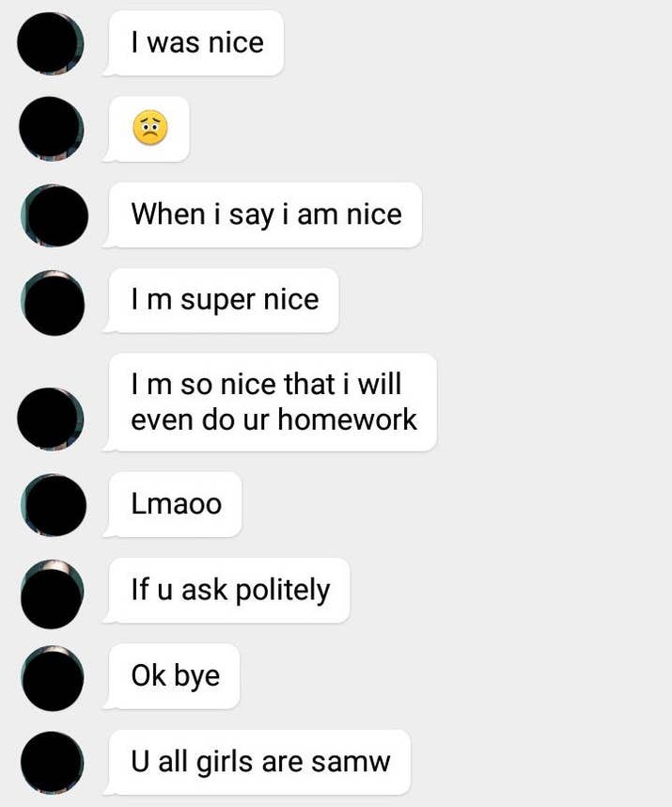Tap the avatar beside "If u ask politely"
The height and width of the screenshot is (807, 672).
[x=53, y=592]
